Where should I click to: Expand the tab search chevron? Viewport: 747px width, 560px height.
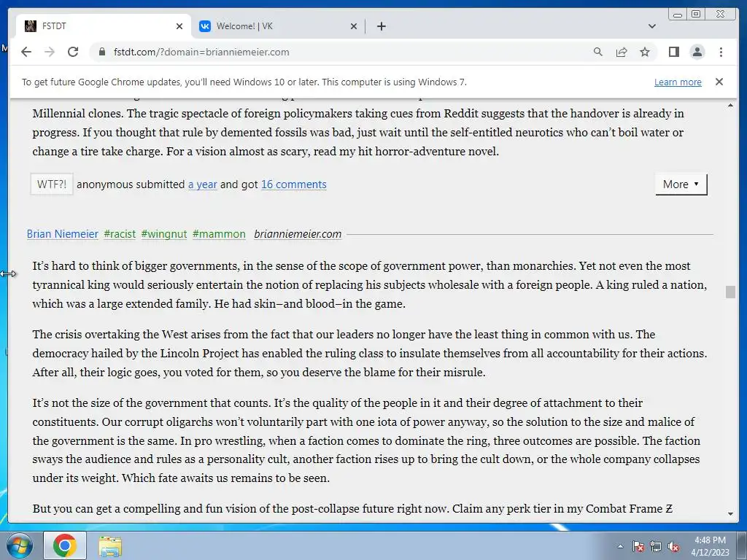pyautogui.click(x=652, y=26)
